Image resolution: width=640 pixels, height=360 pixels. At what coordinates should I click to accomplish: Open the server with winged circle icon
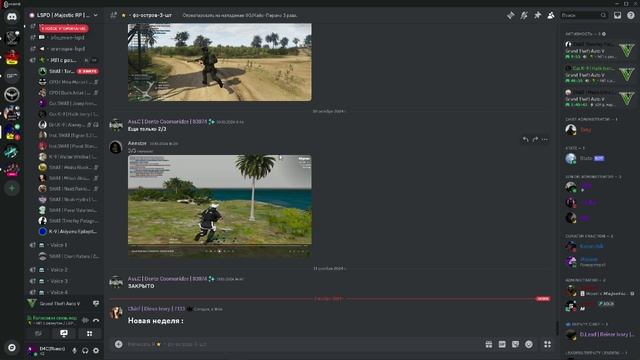(x=12, y=95)
